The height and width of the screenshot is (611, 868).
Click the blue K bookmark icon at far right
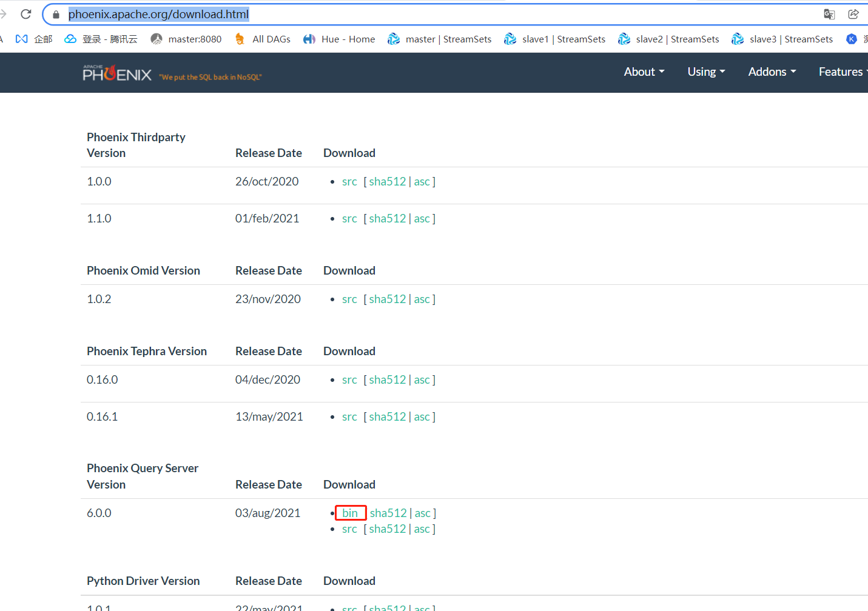(x=852, y=39)
